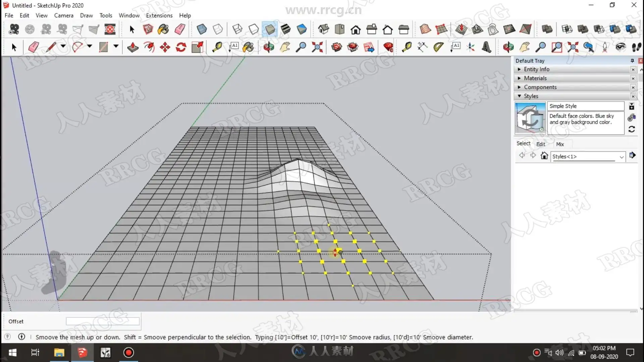Expand the Entity Info panel
This screenshot has height=362, width=644.
click(536, 69)
